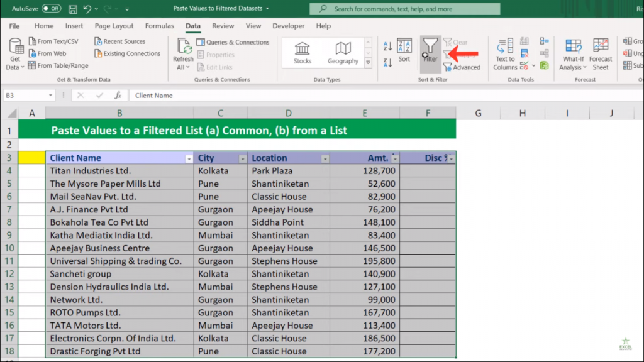Open the Page Layout tab
The width and height of the screenshot is (644, 362).
[114, 26]
